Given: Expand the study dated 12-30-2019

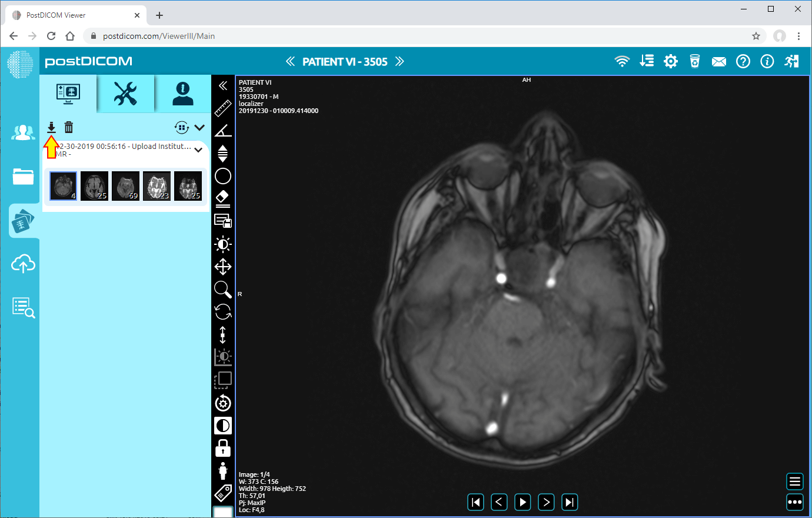Looking at the screenshot, I should pos(198,150).
